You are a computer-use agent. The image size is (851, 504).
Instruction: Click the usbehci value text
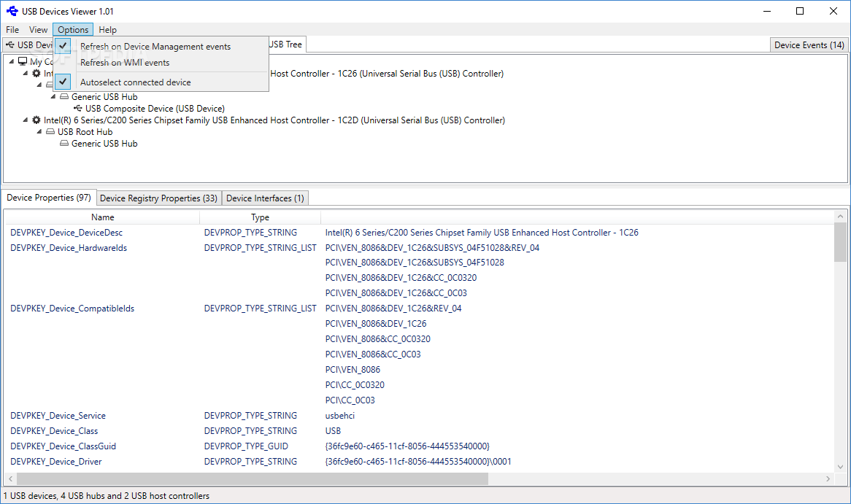(x=339, y=415)
